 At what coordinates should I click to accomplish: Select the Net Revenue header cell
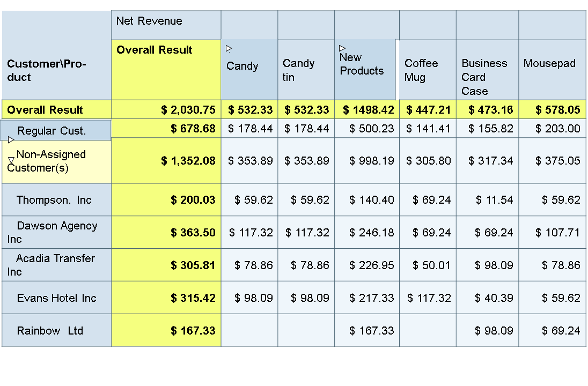[149, 21]
